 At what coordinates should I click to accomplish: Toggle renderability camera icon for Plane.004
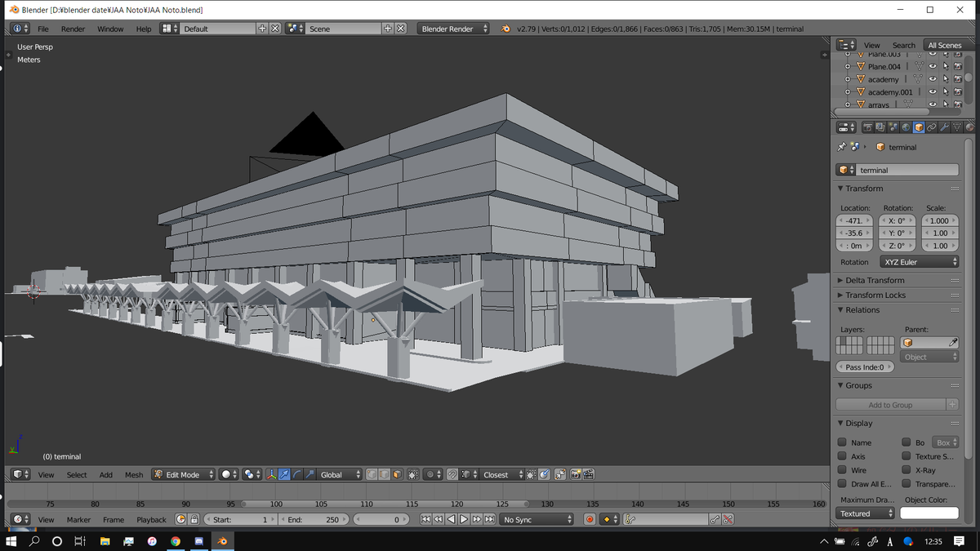pyautogui.click(x=958, y=66)
